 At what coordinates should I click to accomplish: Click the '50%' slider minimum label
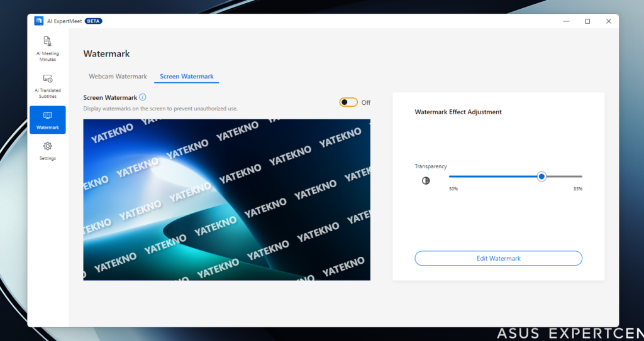click(x=453, y=189)
